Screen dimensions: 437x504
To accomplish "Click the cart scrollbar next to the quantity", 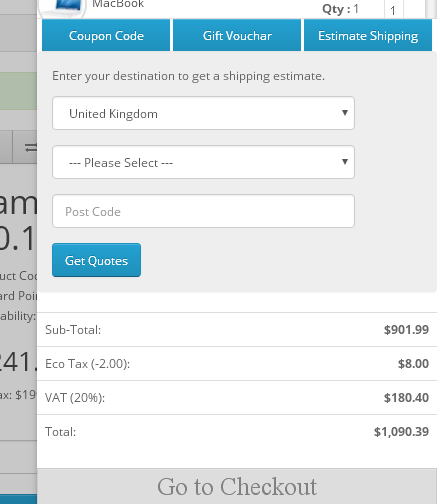I will click(430, 9).
